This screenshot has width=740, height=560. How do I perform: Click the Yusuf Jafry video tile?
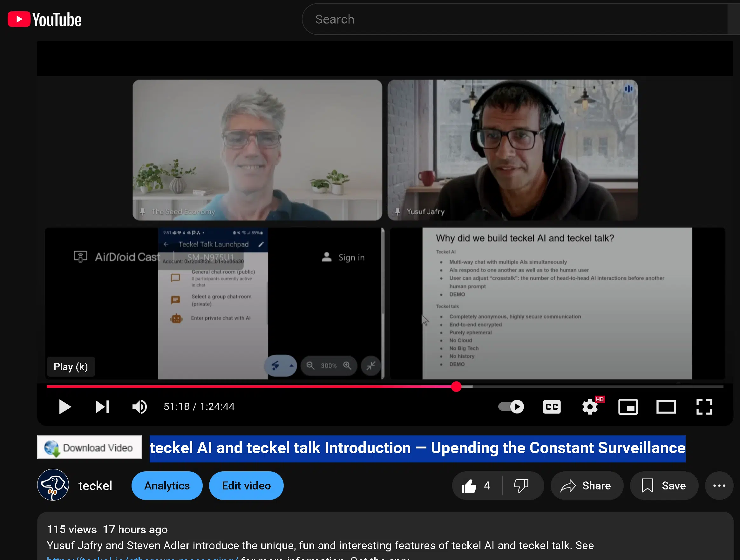coord(513,150)
